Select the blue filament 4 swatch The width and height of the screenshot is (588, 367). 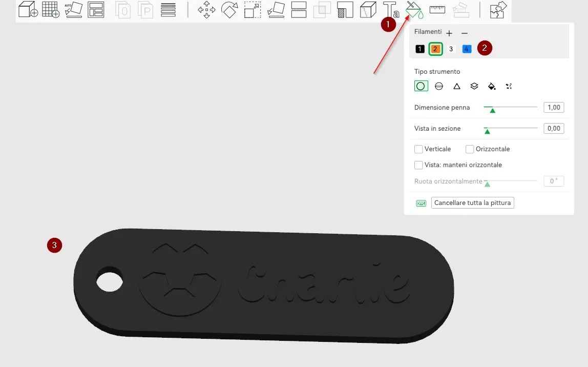coord(467,48)
